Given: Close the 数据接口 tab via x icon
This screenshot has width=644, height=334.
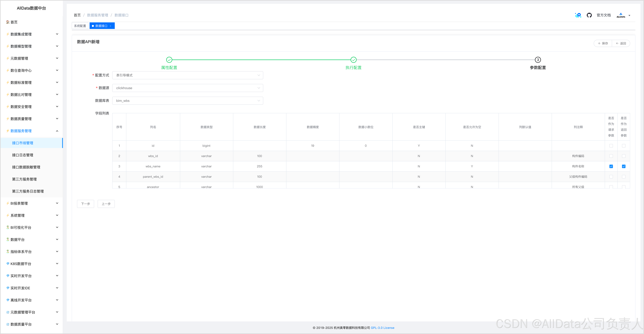Looking at the screenshot, I should (110, 26).
